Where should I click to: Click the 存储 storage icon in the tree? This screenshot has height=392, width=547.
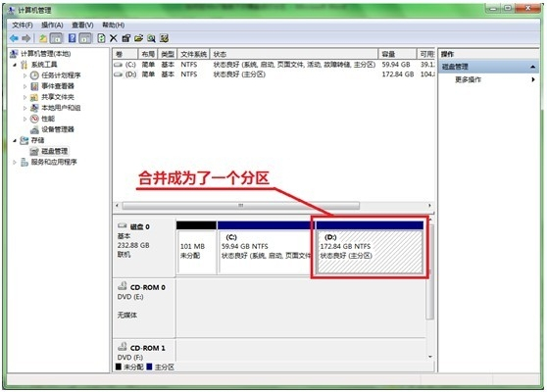[25, 140]
